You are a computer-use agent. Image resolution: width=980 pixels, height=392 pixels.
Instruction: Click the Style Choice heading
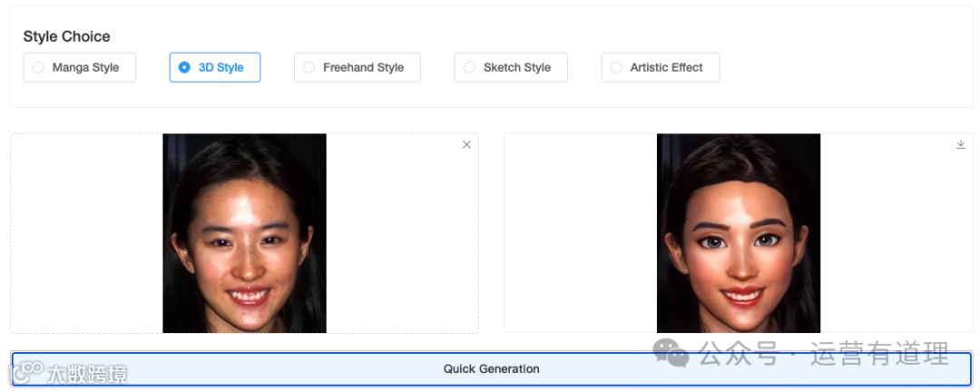point(66,36)
